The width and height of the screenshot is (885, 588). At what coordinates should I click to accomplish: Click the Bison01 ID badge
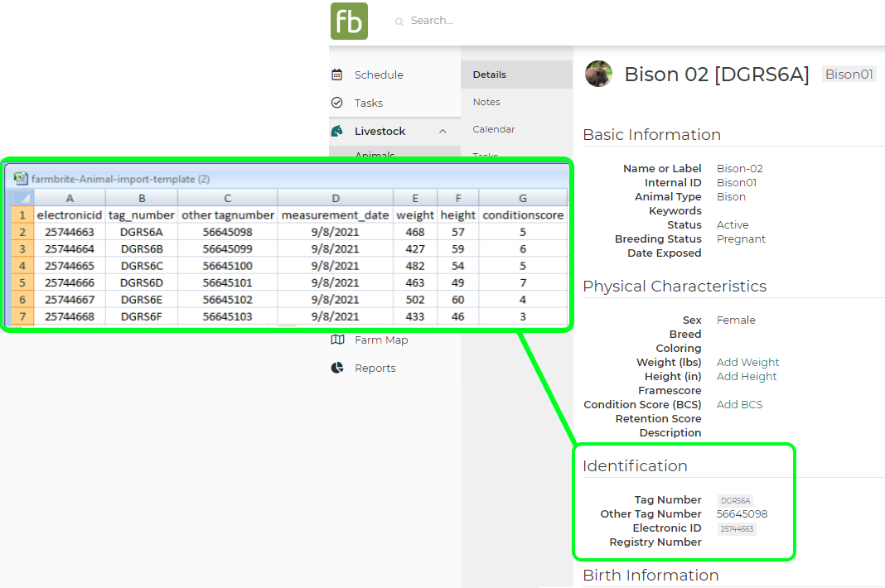[849, 75]
